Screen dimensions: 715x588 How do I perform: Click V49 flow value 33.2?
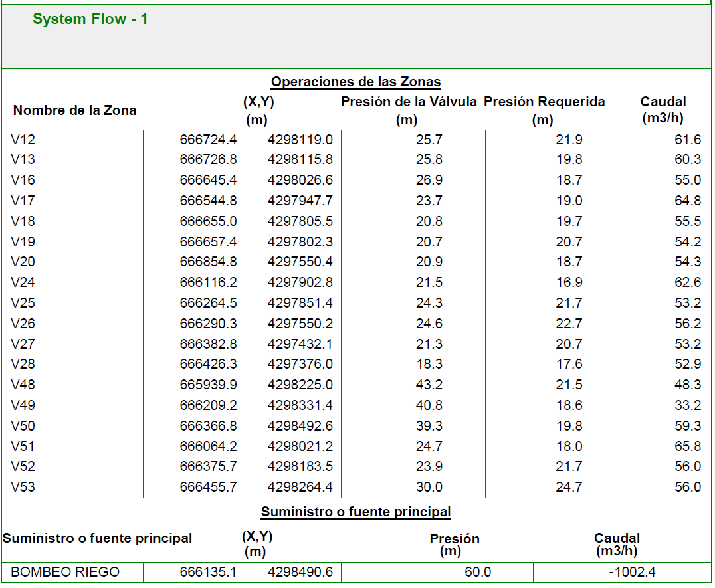point(688,405)
